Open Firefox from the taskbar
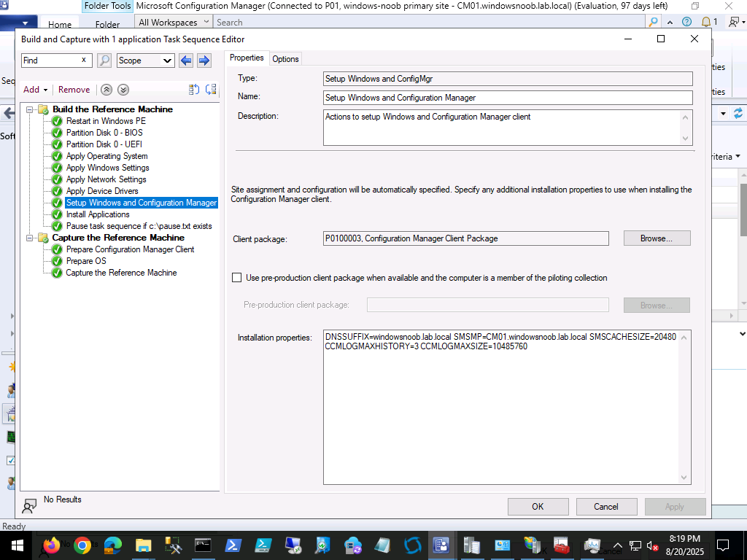Screen dimensions: 747x560 click(52, 545)
